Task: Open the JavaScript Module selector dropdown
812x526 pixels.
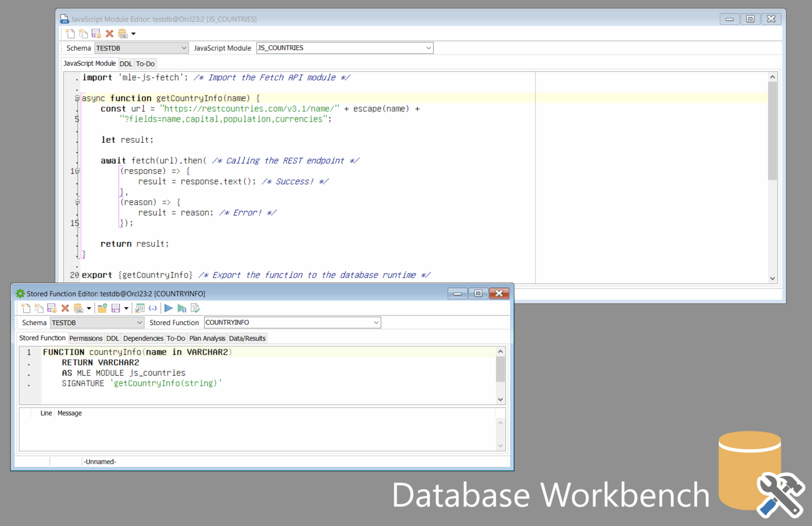Action: (x=428, y=48)
